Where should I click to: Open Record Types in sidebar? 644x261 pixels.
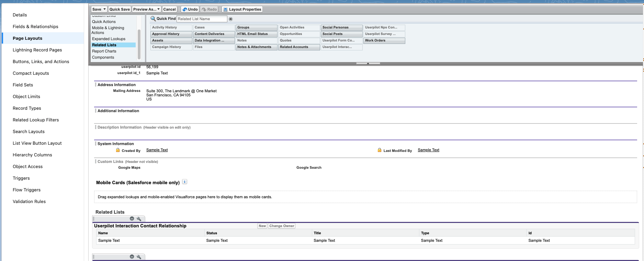pyautogui.click(x=27, y=108)
